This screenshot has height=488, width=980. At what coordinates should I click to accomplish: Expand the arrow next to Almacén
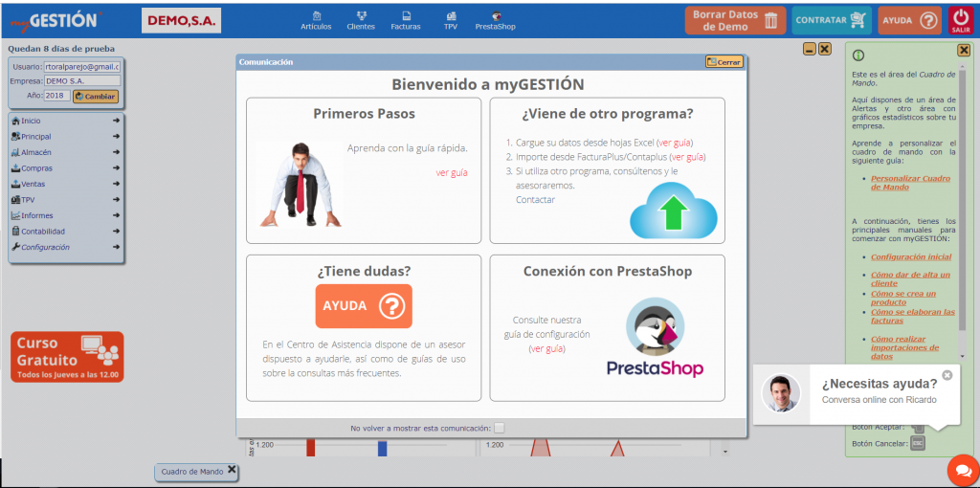click(116, 152)
